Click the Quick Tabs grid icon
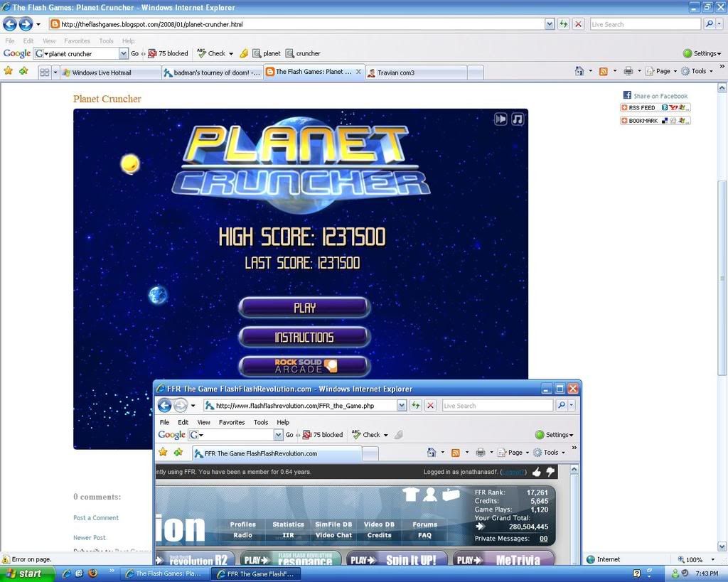The height and width of the screenshot is (582, 728). pos(44,72)
